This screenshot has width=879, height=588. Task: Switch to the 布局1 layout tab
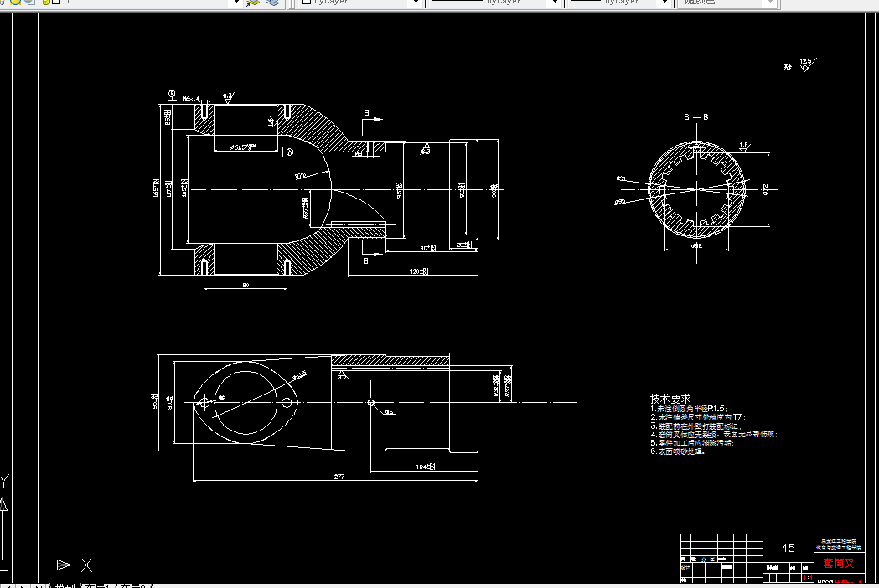pos(97,585)
